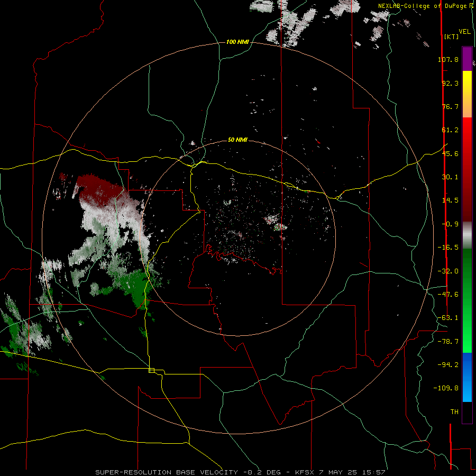Click the -0.9 legend value
This screenshot has width=476, height=476.
click(450, 224)
